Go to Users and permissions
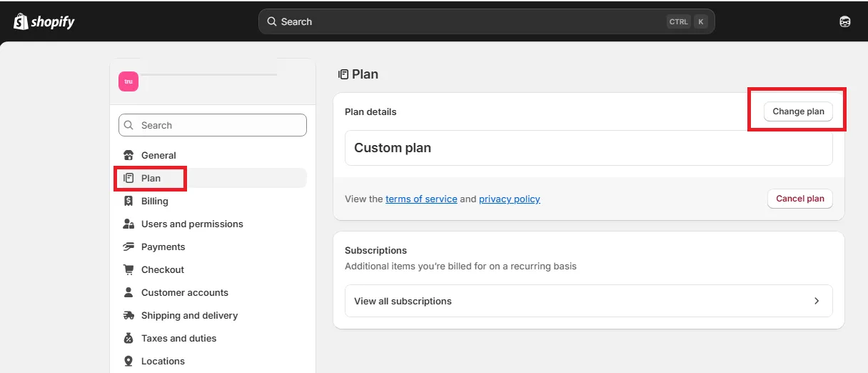The width and height of the screenshot is (868, 373). click(x=213, y=224)
